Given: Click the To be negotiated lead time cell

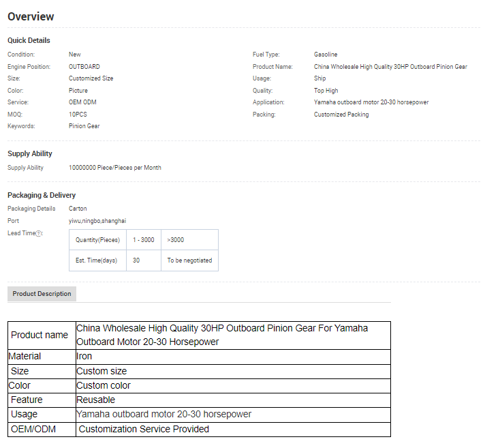Looking at the screenshot, I should (189, 260).
